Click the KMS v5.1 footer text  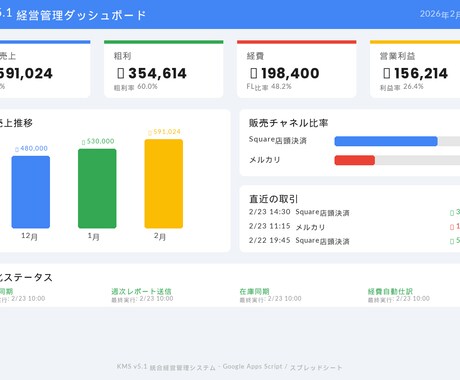coord(229,367)
